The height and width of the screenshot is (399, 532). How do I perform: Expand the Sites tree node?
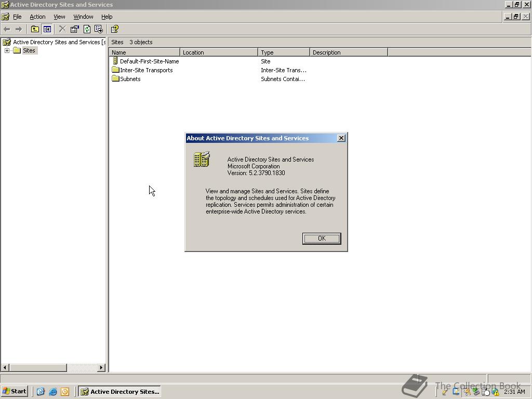coord(7,50)
